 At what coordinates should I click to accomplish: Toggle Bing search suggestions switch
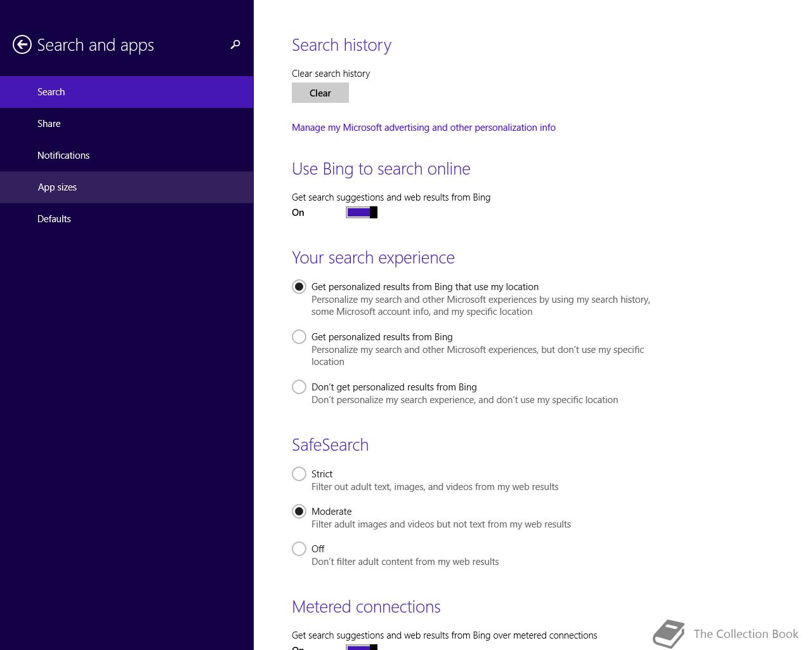pos(362,213)
